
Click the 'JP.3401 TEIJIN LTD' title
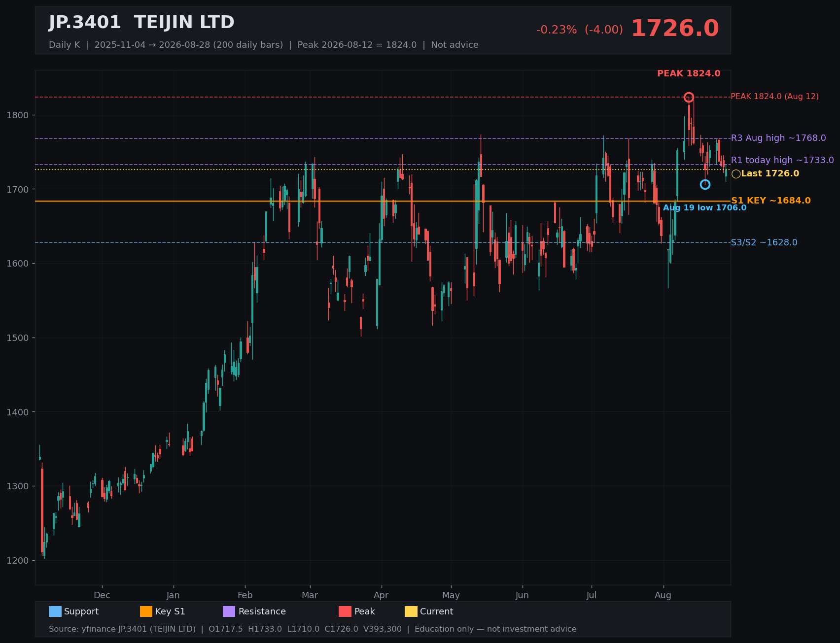click(141, 23)
